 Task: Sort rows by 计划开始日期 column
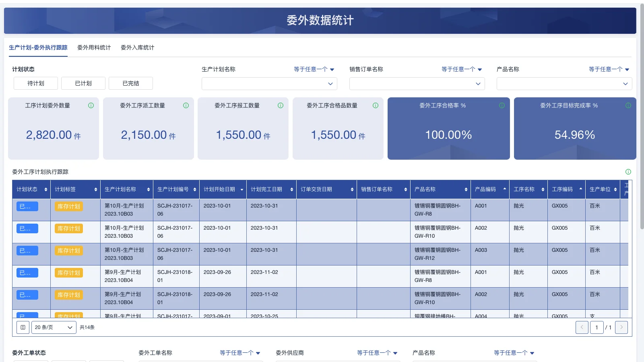242,189
